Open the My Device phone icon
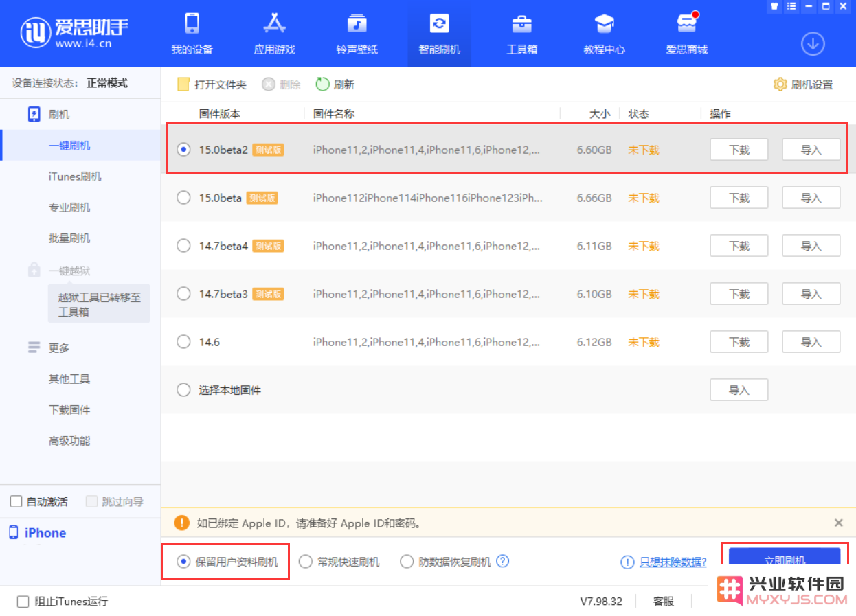The width and height of the screenshot is (856, 616). [192, 23]
